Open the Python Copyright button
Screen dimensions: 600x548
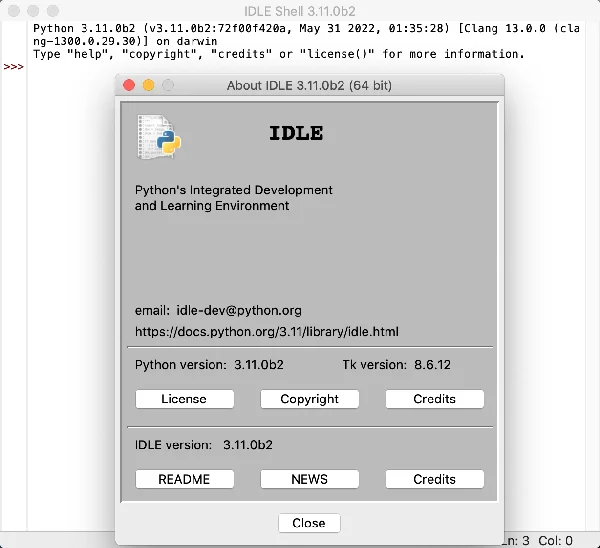[310, 399]
